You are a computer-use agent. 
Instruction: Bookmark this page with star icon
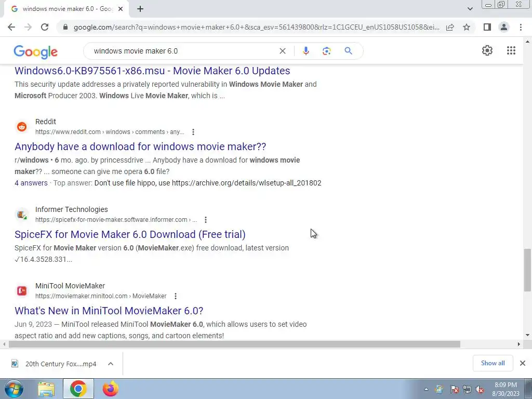tap(467, 27)
